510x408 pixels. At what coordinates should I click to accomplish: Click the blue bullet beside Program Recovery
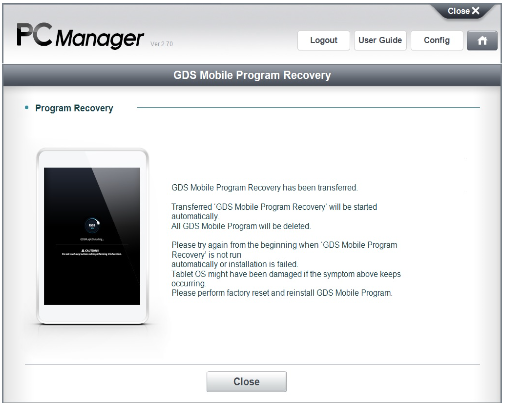point(27,108)
